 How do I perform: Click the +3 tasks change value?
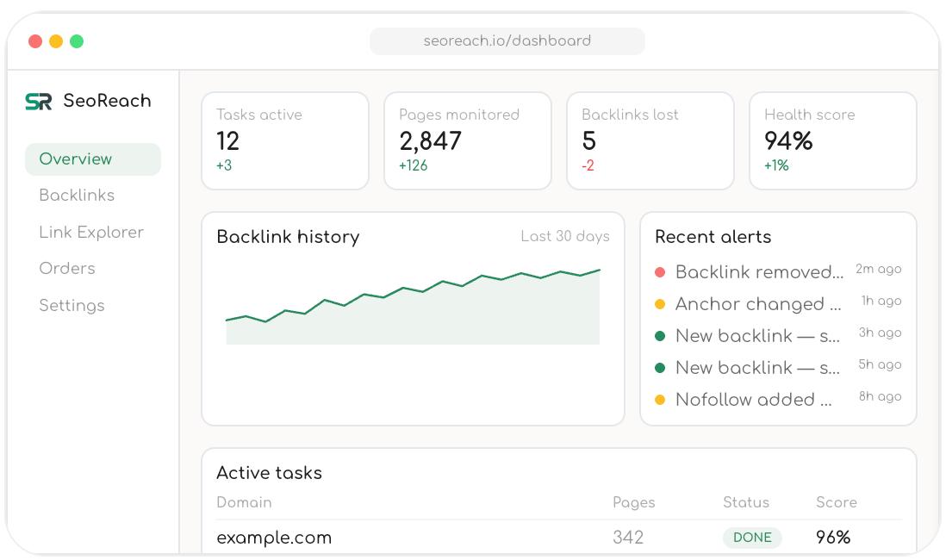point(224,165)
